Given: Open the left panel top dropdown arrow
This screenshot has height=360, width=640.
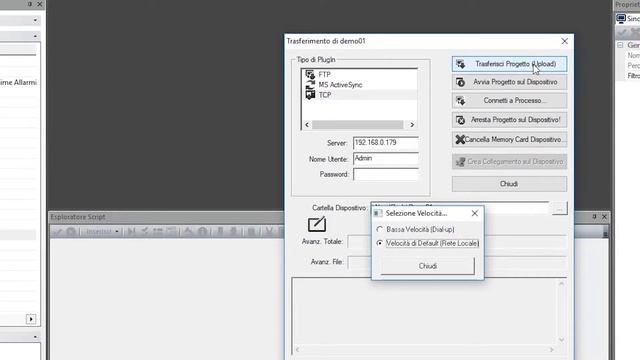Looking at the screenshot, I should pyautogui.click(x=35, y=20).
